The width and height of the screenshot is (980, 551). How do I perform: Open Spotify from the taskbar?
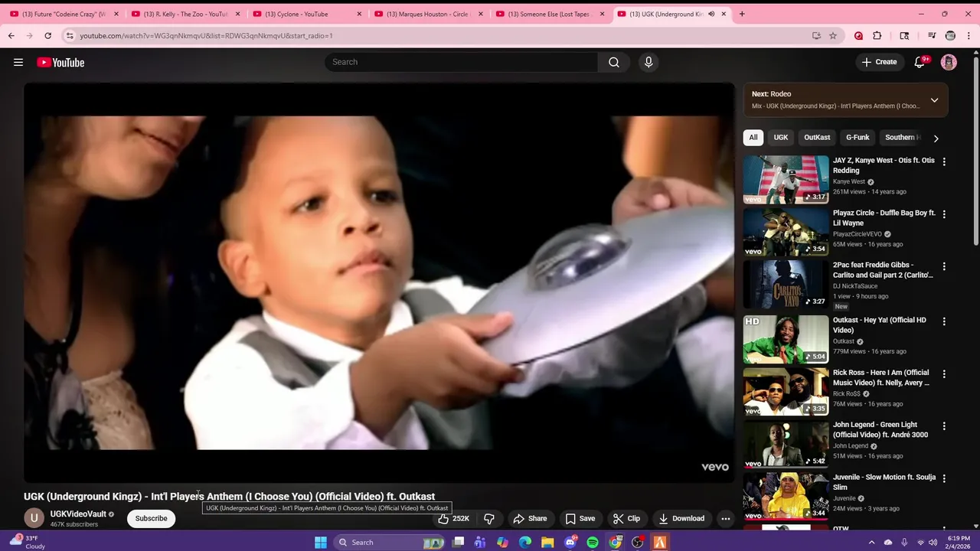[593, 543]
